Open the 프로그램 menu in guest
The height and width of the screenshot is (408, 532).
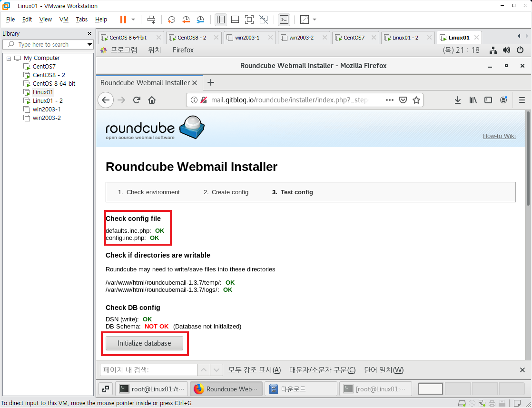[124, 50]
